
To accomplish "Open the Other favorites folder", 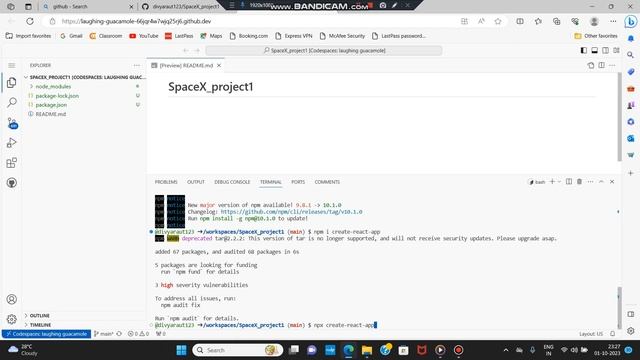I will click(x=596, y=36).
